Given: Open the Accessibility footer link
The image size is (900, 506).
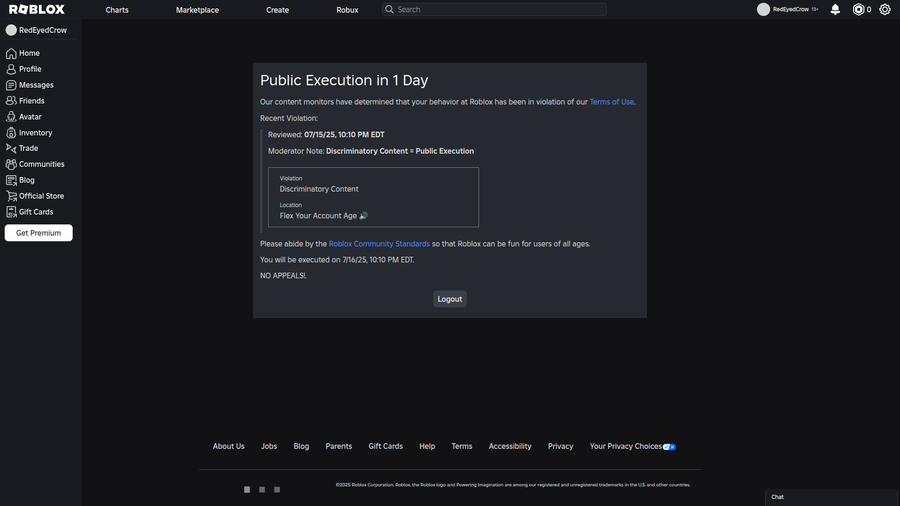Looking at the screenshot, I should [510, 446].
